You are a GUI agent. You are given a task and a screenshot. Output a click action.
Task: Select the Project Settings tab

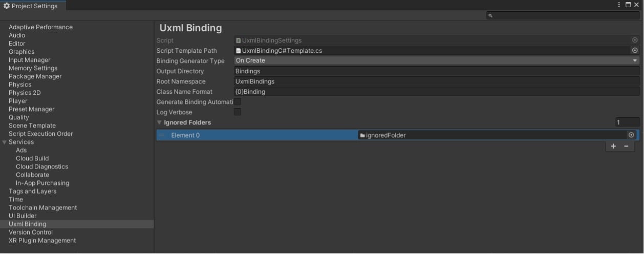click(x=33, y=5)
